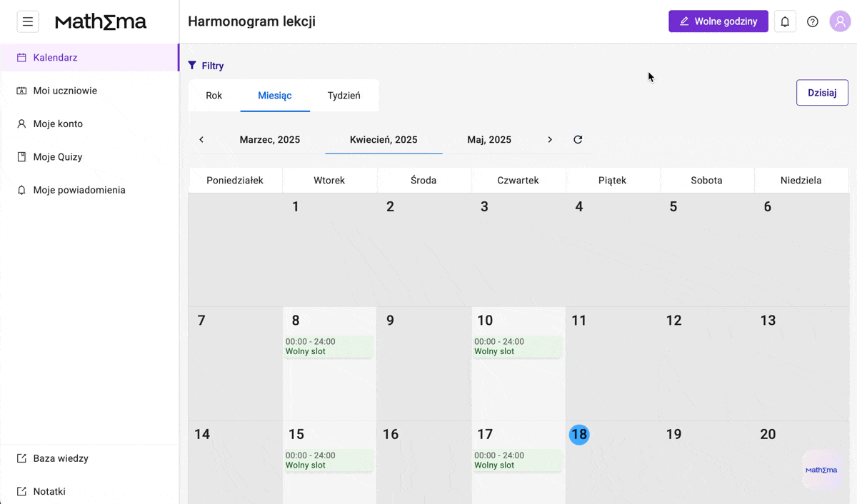Open the help question mark icon
The width and height of the screenshot is (857, 504).
point(813,21)
